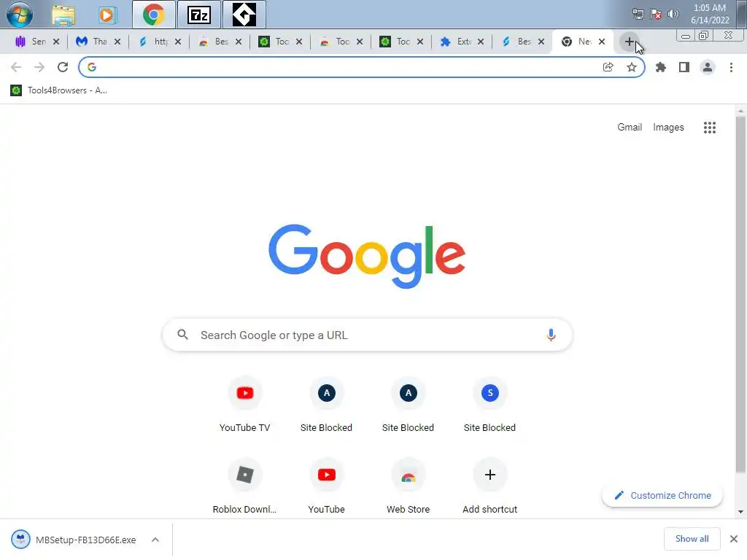Click the Customize Chrome button
This screenshot has height=560, width=747.
tap(662, 495)
